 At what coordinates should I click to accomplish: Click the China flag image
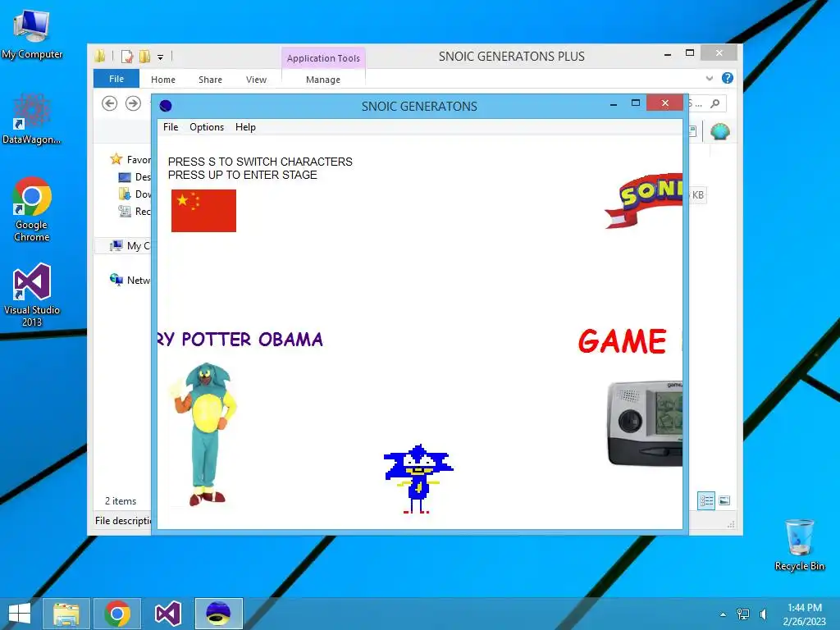(203, 211)
